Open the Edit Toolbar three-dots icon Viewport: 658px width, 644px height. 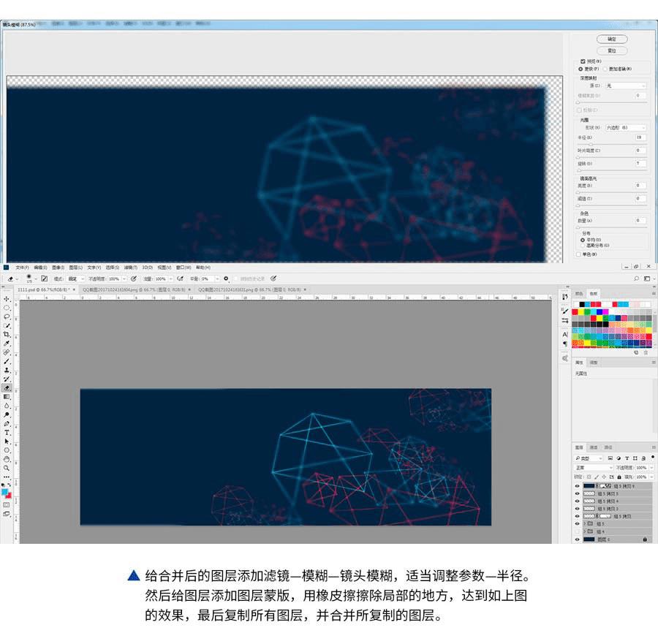pyautogui.click(x=7, y=477)
